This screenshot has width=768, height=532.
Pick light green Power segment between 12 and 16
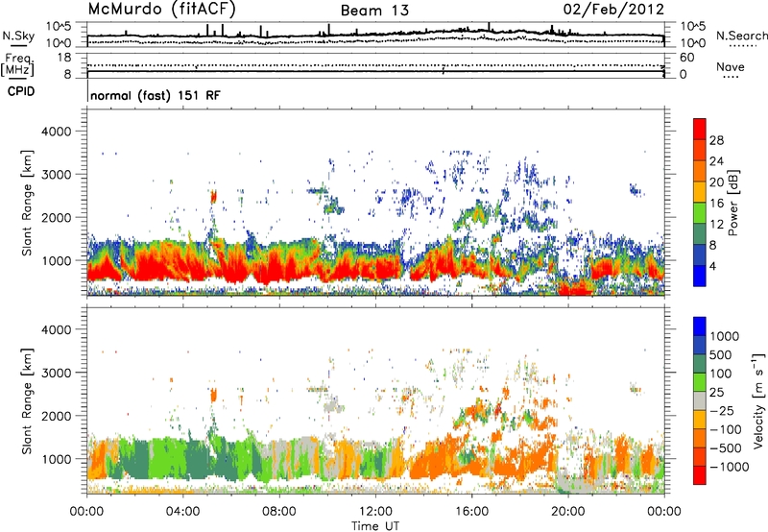click(700, 213)
